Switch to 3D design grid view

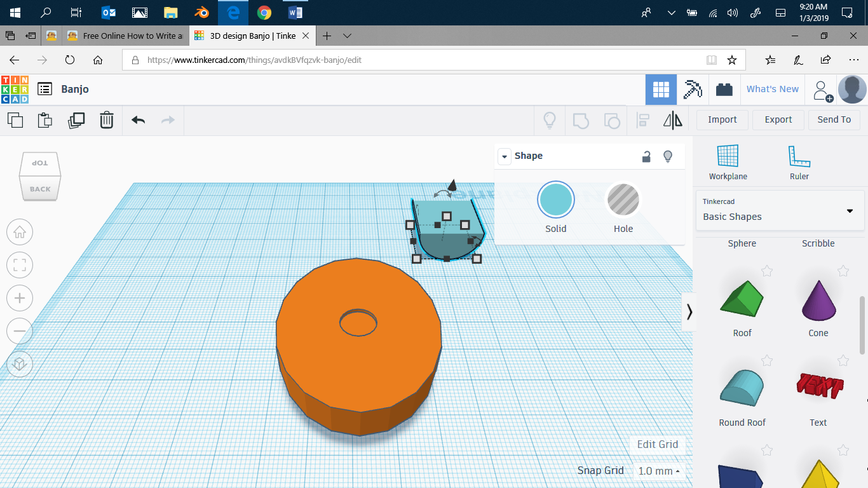pyautogui.click(x=661, y=90)
